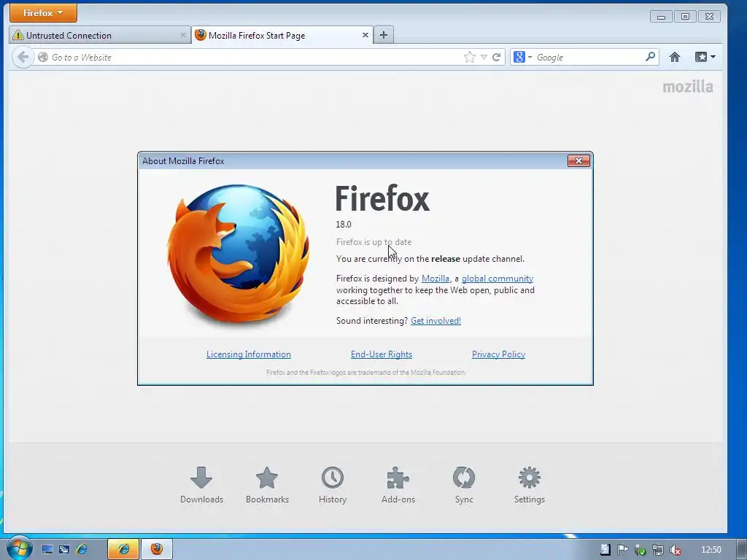Click the 18.0 version number
747x560 pixels.
344,225
